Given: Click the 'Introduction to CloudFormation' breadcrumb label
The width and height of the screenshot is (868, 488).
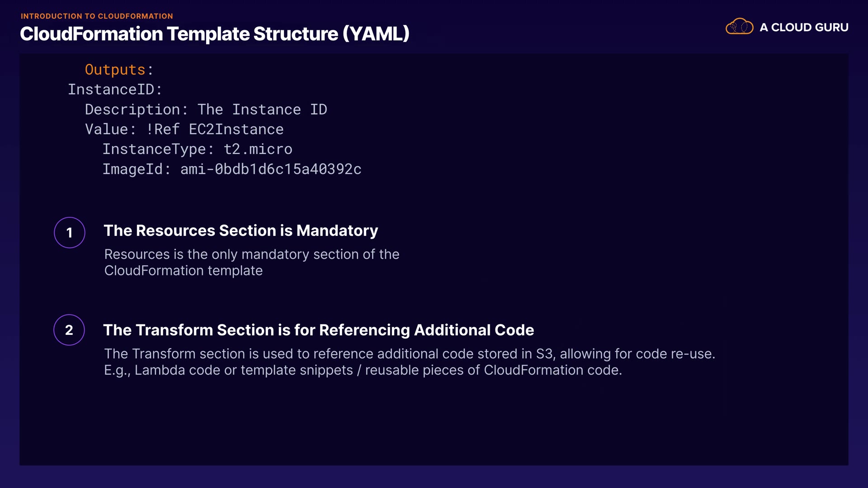Looking at the screenshot, I should [x=97, y=16].
